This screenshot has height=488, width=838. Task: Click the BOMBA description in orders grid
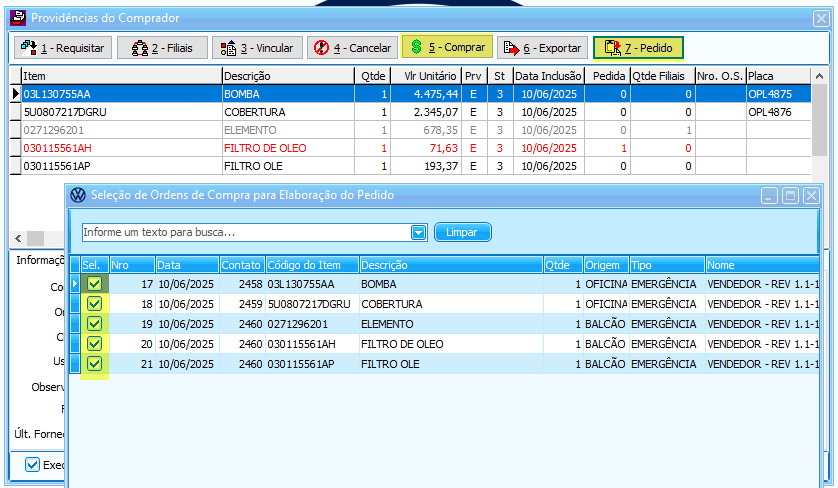378,284
